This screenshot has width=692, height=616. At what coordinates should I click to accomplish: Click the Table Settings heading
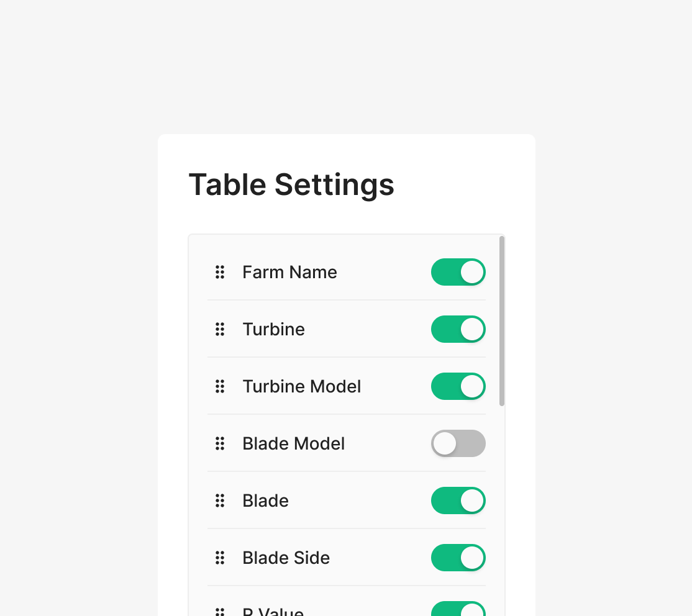click(x=291, y=184)
